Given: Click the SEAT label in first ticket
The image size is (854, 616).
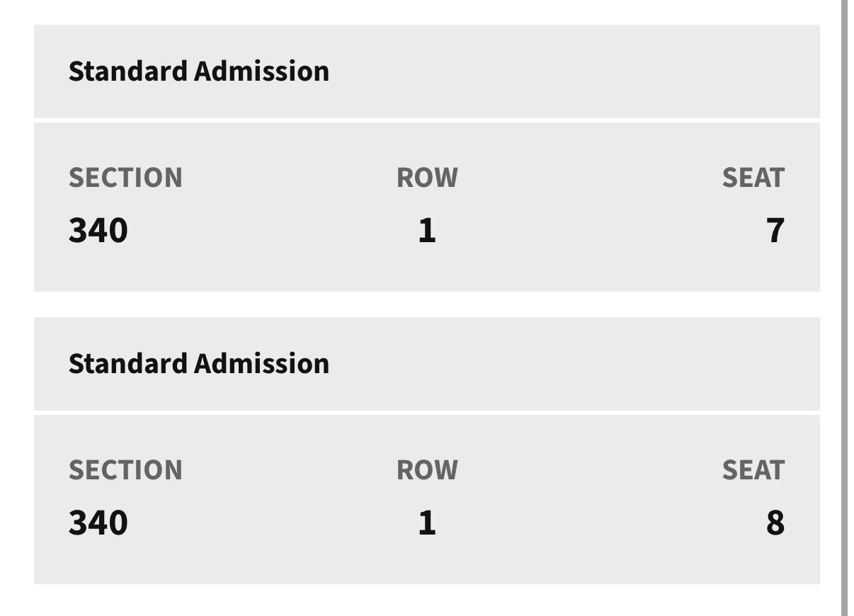Looking at the screenshot, I should [x=753, y=178].
